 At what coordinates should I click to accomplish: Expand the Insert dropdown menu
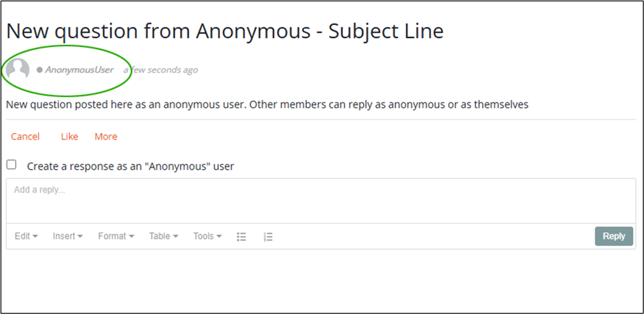pos(68,236)
